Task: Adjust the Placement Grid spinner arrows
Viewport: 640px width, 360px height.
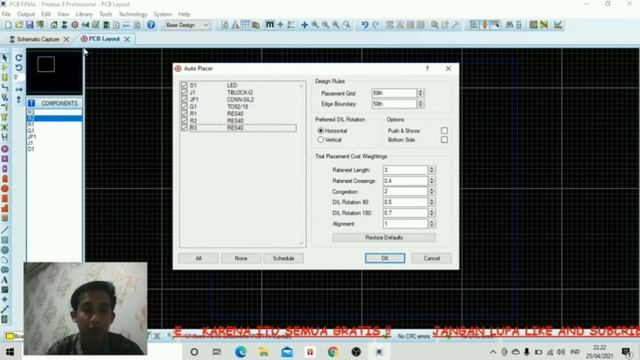Action: 420,93
